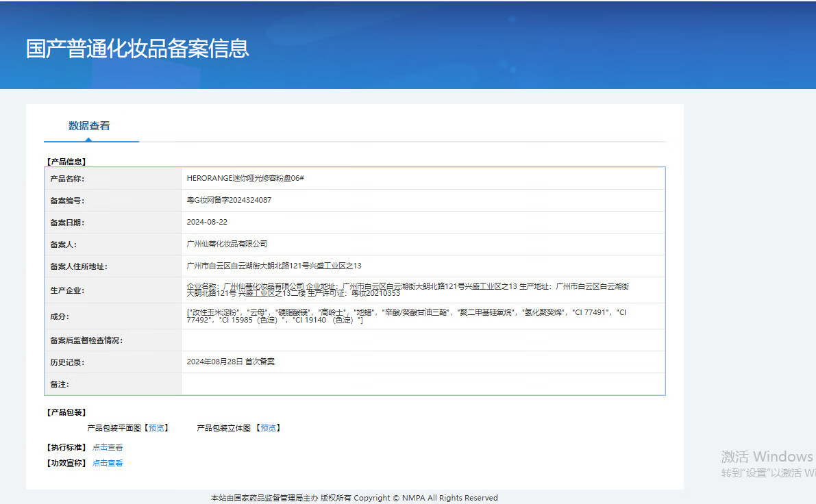The width and height of the screenshot is (816, 504).
Task: Open 预览 link for 产品包装平面图
Action: tap(156, 428)
